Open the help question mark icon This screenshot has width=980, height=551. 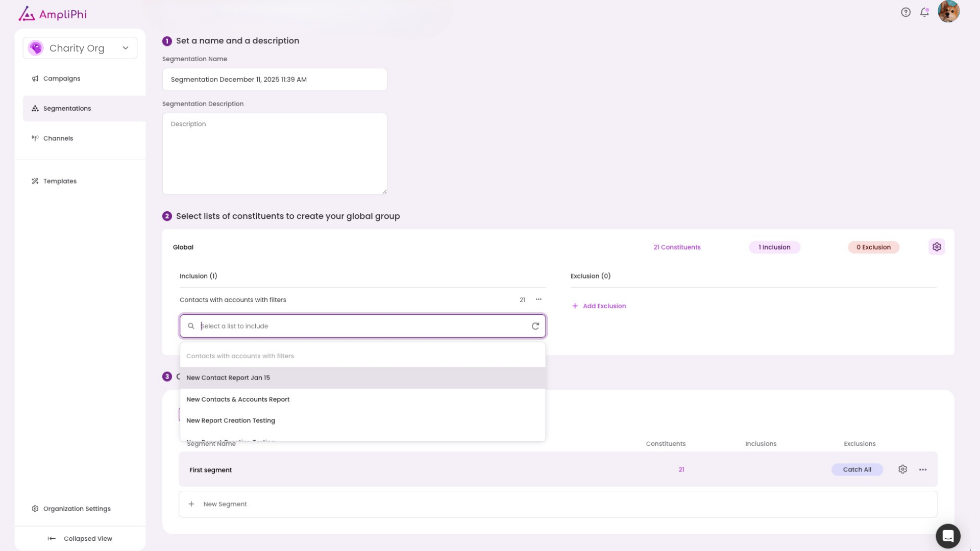[x=905, y=12]
